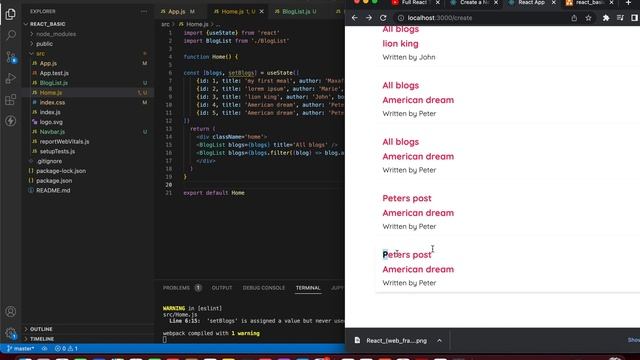This screenshot has width=640, height=360.
Task: Open the OUTPUT panel tab
Action: coord(222,288)
